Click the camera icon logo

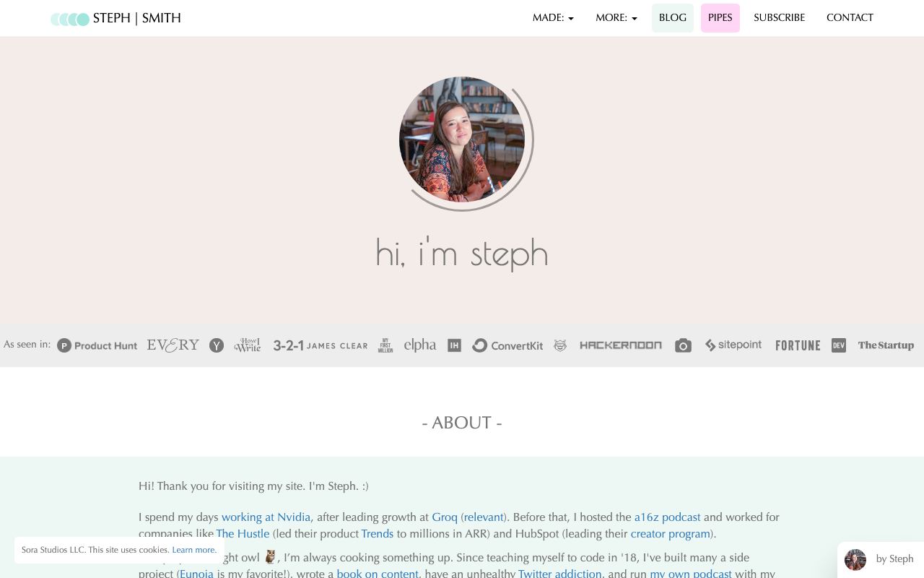683,345
